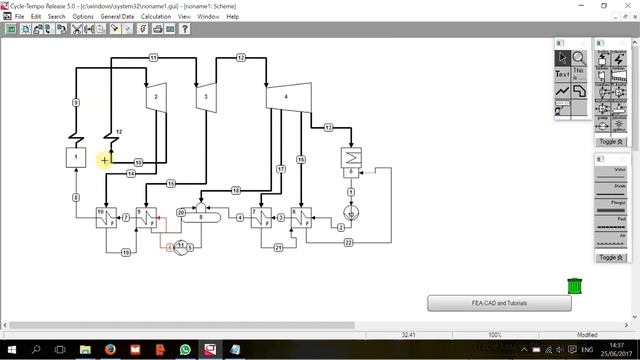Image resolution: width=640 pixels, height=360 pixels.
Task: Collapse pipe palette with Toggle button
Action: 611,258
